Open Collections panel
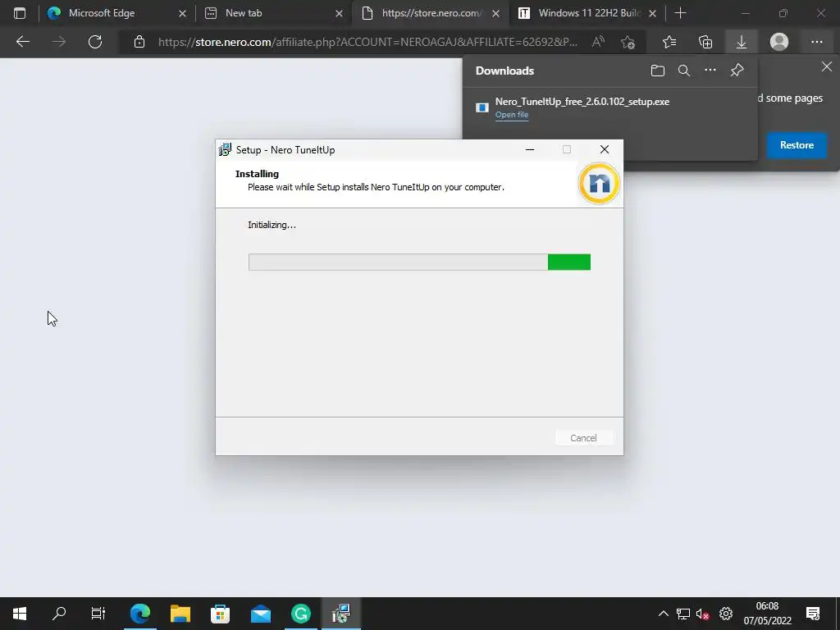The height and width of the screenshot is (630, 840). [705, 42]
